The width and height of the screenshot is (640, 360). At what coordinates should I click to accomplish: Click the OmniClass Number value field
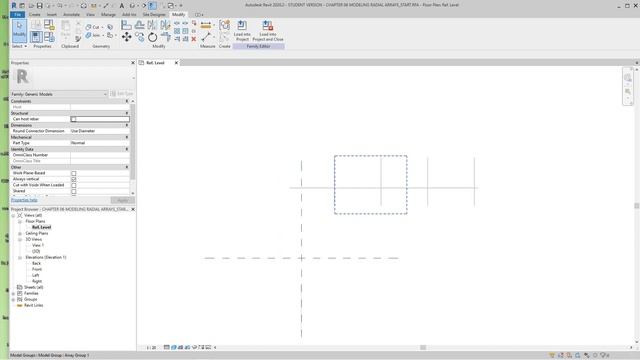coord(100,155)
